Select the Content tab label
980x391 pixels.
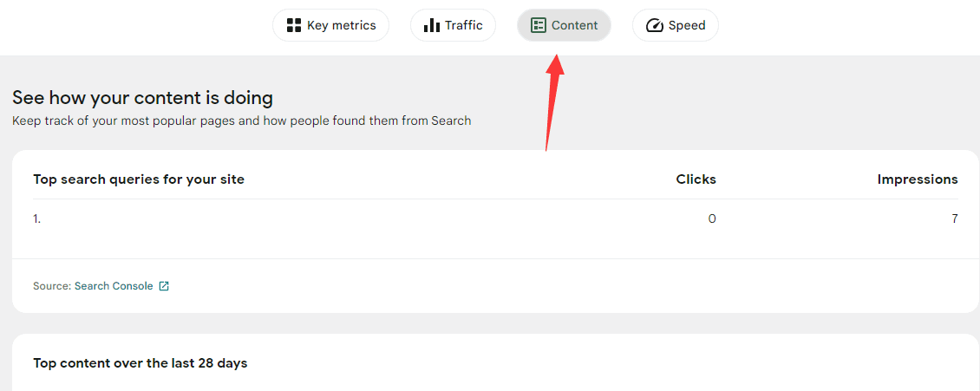(575, 25)
